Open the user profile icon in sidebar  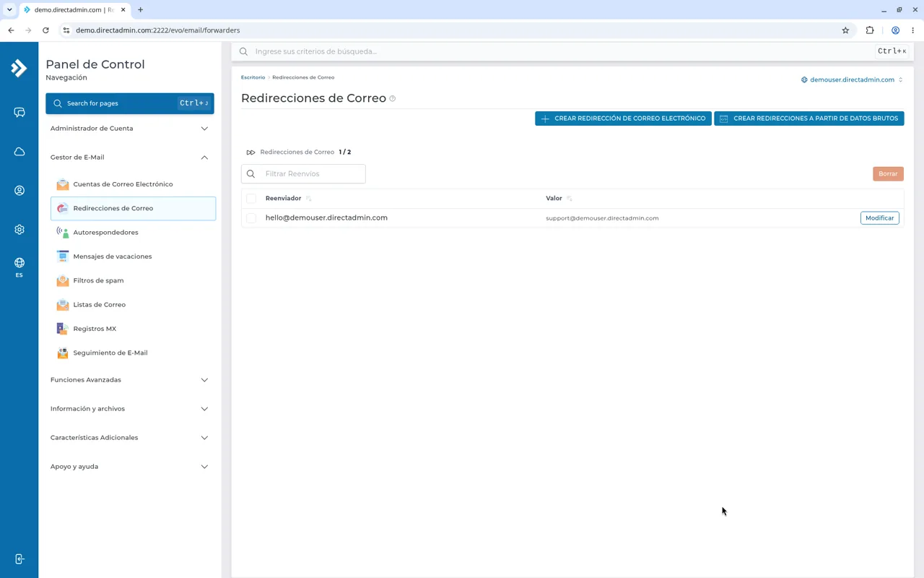click(x=19, y=191)
